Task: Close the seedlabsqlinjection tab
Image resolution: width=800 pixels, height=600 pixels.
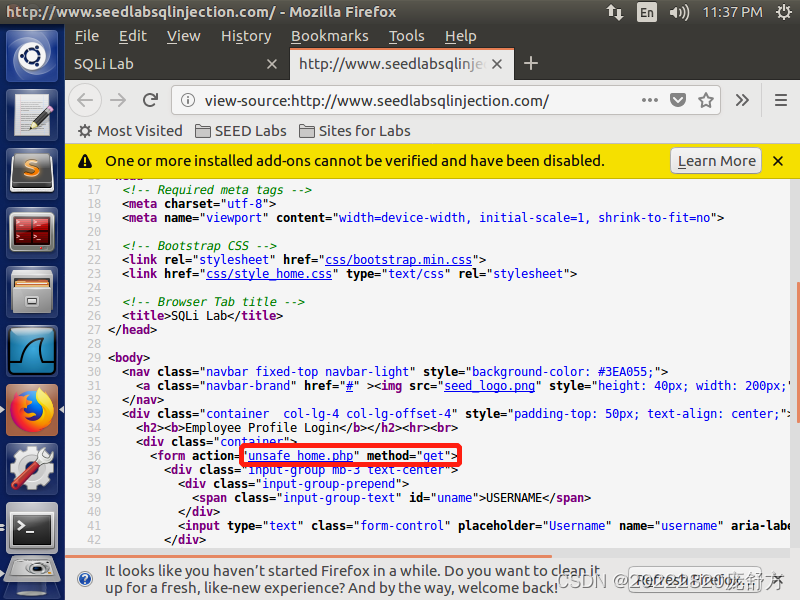Action: (x=497, y=64)
